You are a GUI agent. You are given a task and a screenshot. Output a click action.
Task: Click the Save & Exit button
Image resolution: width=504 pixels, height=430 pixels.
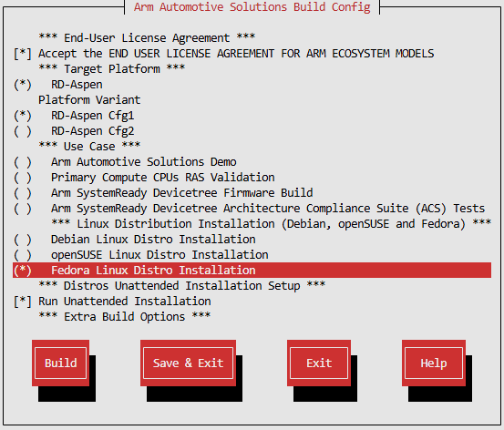point(188,363)
